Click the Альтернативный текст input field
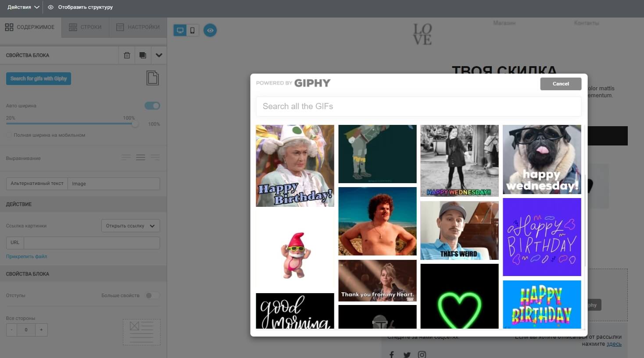 coord(114,184)
